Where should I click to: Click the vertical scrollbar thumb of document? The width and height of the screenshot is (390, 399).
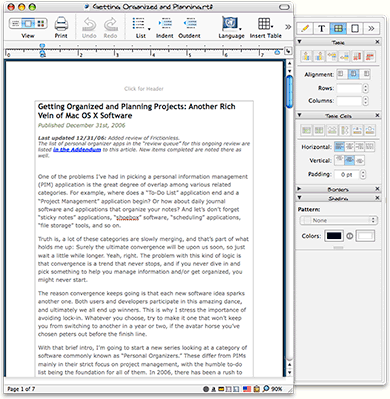tap(290, 92)
